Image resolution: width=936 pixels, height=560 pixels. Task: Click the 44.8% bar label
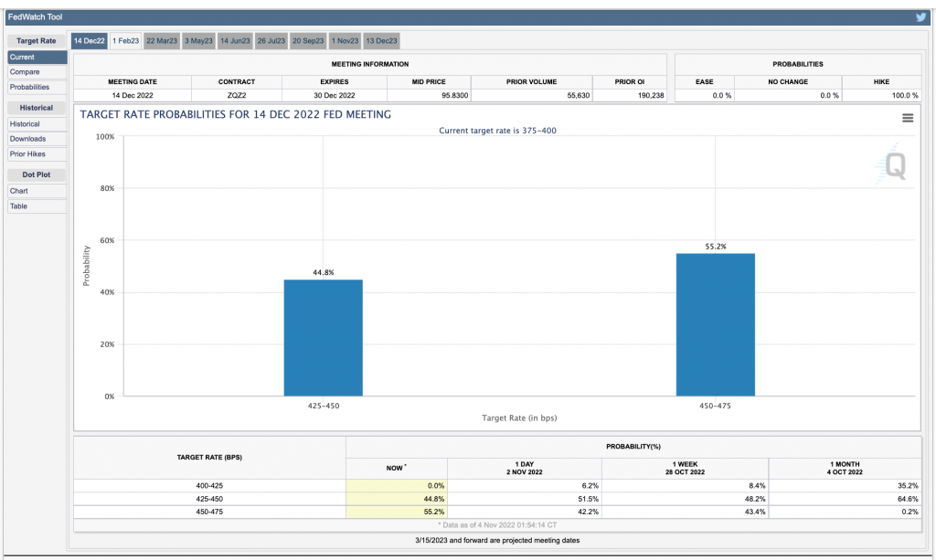click(x=324, y=272)
